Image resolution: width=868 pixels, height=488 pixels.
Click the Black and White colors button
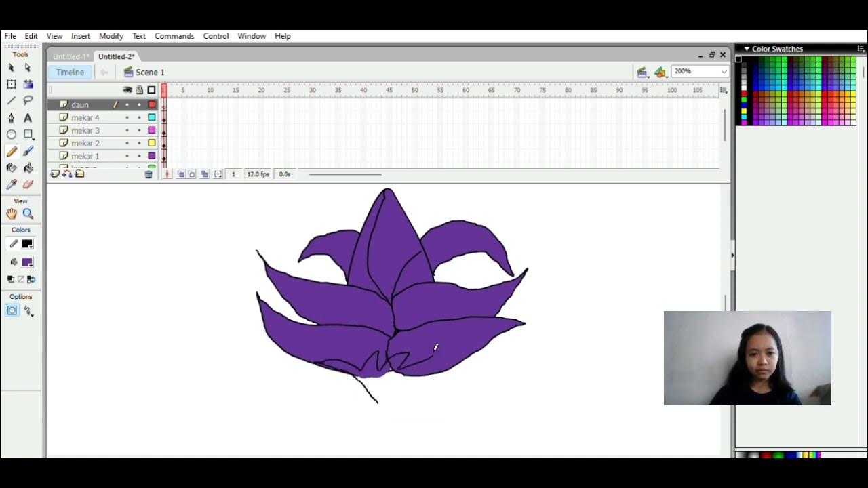click(11, 279)
